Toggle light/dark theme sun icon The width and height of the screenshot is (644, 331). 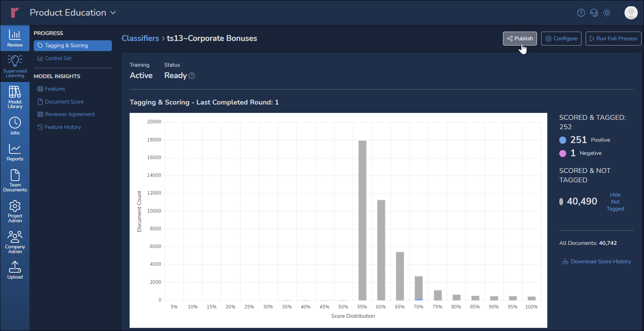[607, 13]
